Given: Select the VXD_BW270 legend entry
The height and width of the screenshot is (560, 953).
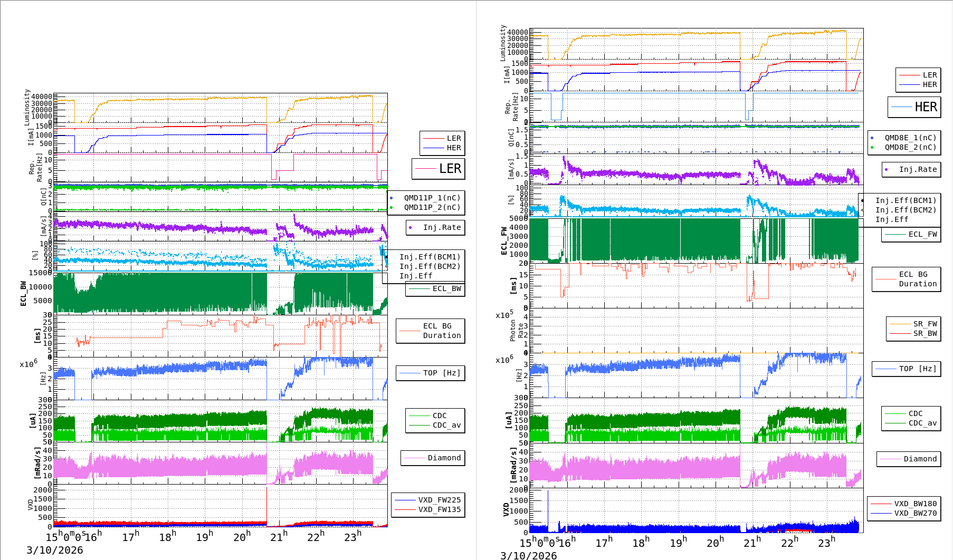Looking at the screenshot, I should pos(915,513).
